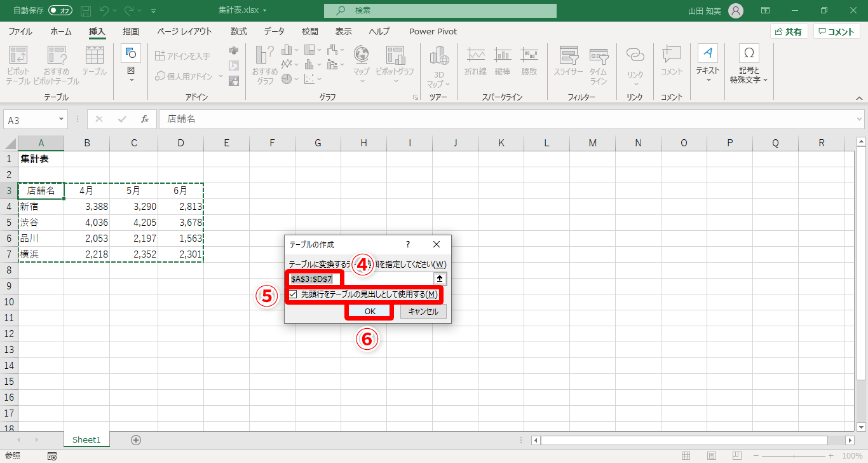
Task: Click キャンセル in the dialog
Action: 423,311
